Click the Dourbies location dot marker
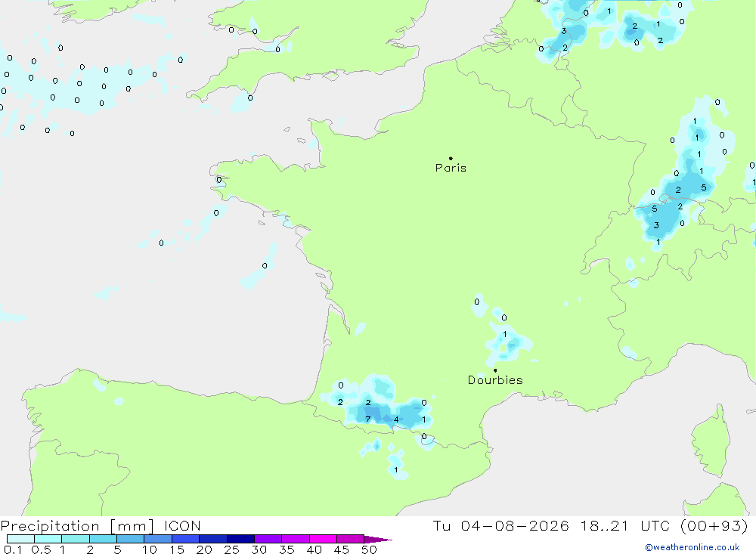Viewport: 756px width, 554px height. [495, 370]
